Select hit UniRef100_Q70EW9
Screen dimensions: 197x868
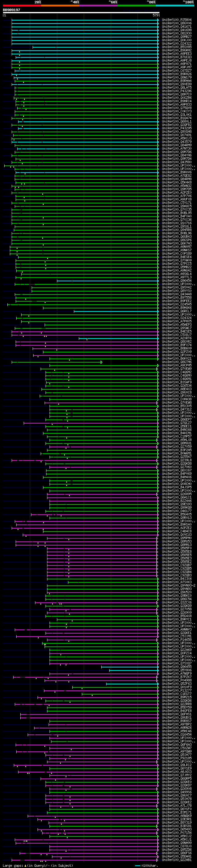click(x=176, y=369)
